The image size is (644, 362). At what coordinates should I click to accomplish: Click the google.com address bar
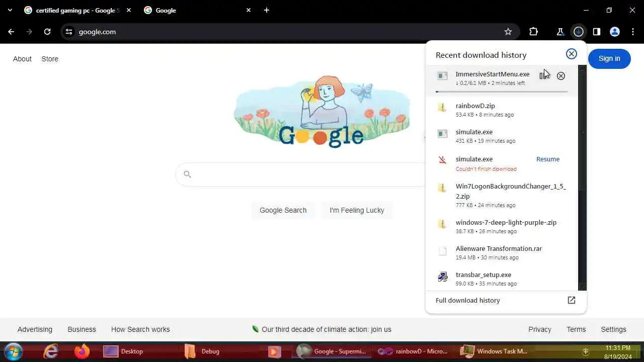289,32
